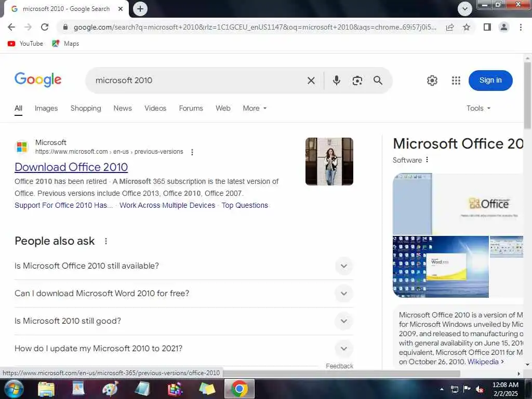Switch to the Web tab

223,108
